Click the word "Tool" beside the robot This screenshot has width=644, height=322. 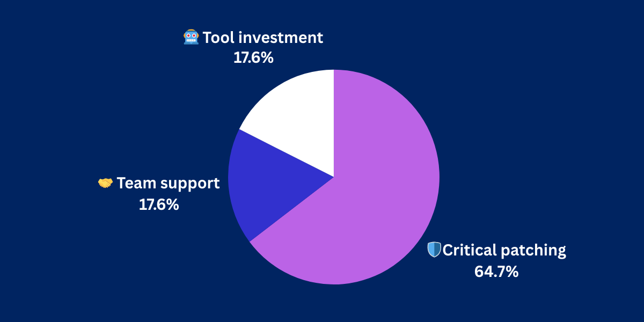click(x=217, y=38)
